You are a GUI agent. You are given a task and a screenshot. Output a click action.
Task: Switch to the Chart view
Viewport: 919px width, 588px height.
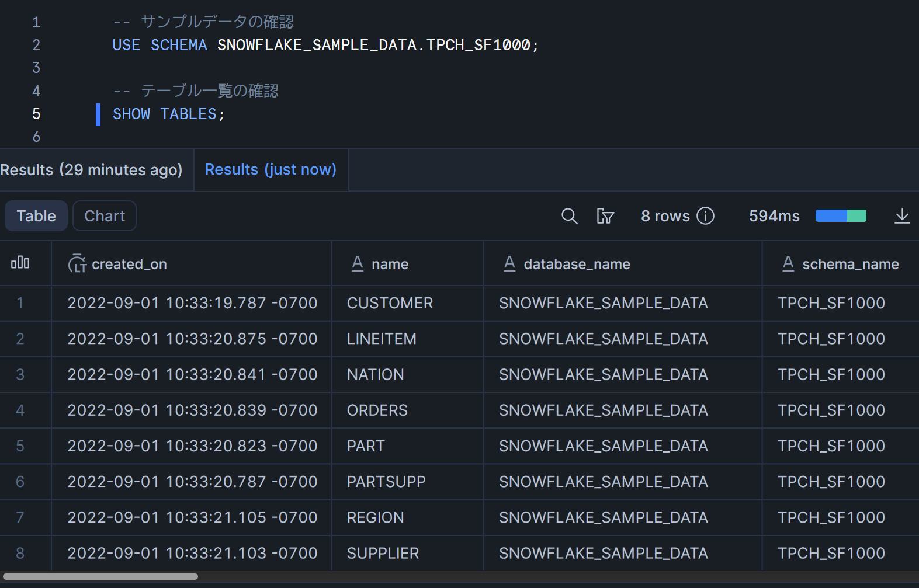(105, 216)
